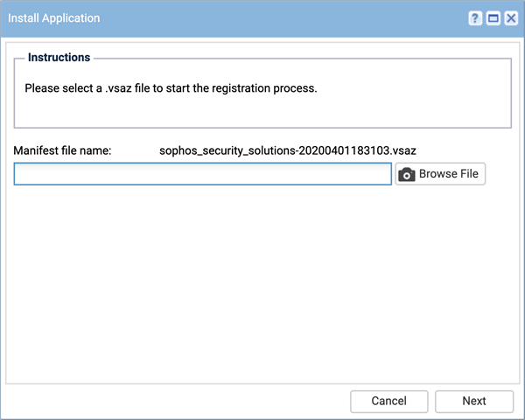
Task: Select the Instructions section heading
Action: pos(59,57)
